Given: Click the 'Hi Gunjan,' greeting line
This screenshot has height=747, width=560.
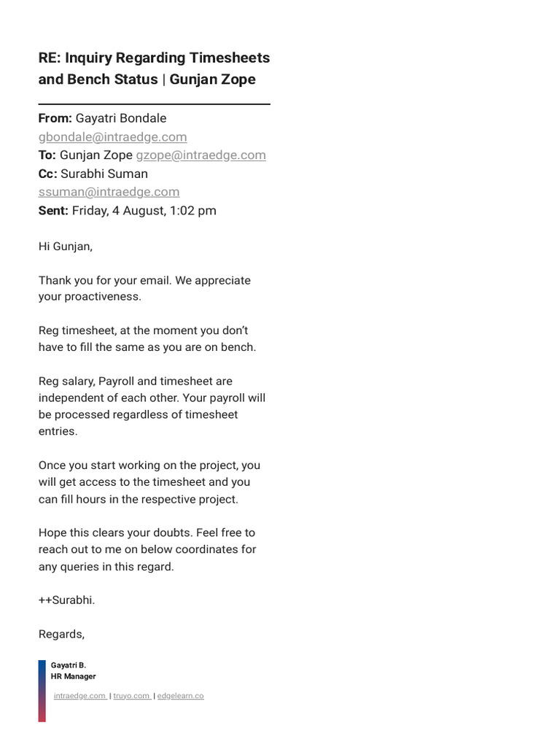Looking at the screenshot, I should tap(66, 247).
